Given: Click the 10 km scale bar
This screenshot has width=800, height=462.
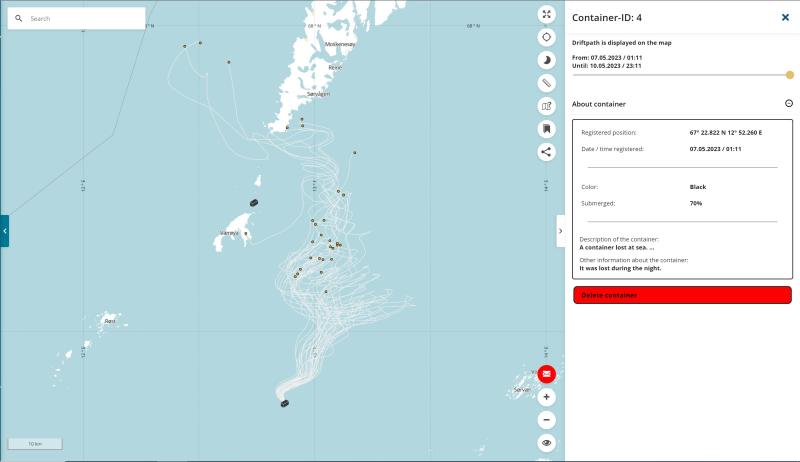Looking at the screenshot, I should [x=35, y=444].
